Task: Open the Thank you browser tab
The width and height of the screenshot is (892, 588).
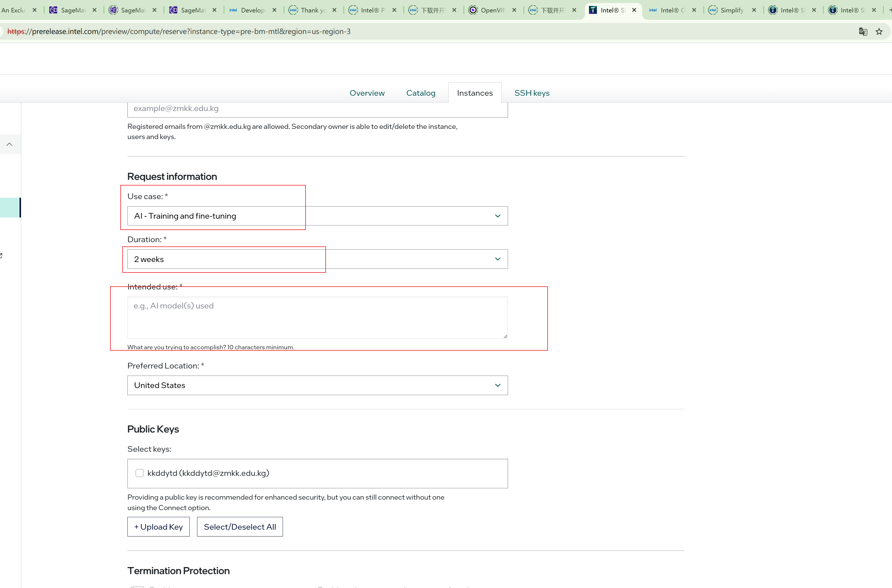Action: 313,10
